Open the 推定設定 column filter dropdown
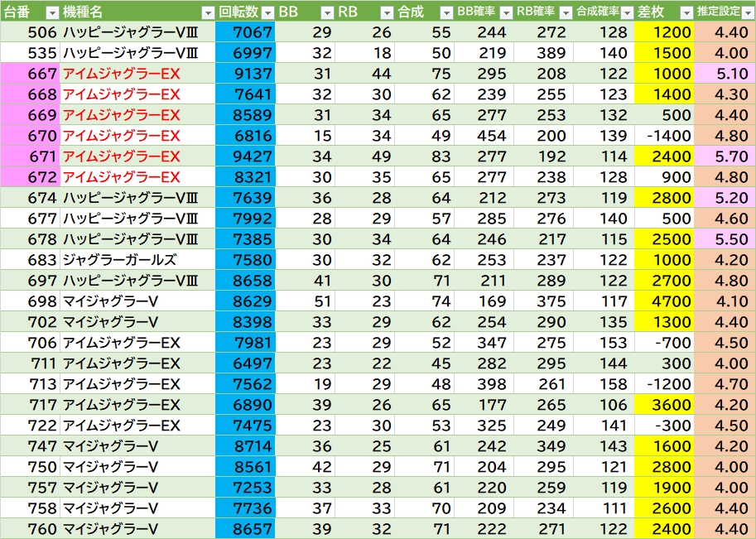The height and width of the screenshot is (539, 756). [749, 12]
